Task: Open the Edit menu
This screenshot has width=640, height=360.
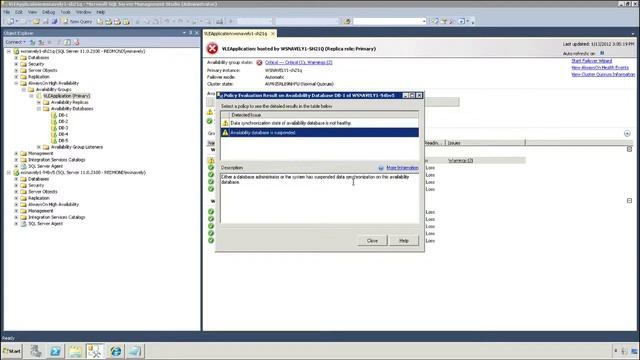Action: pyautogui.click(x=19, y=12)
